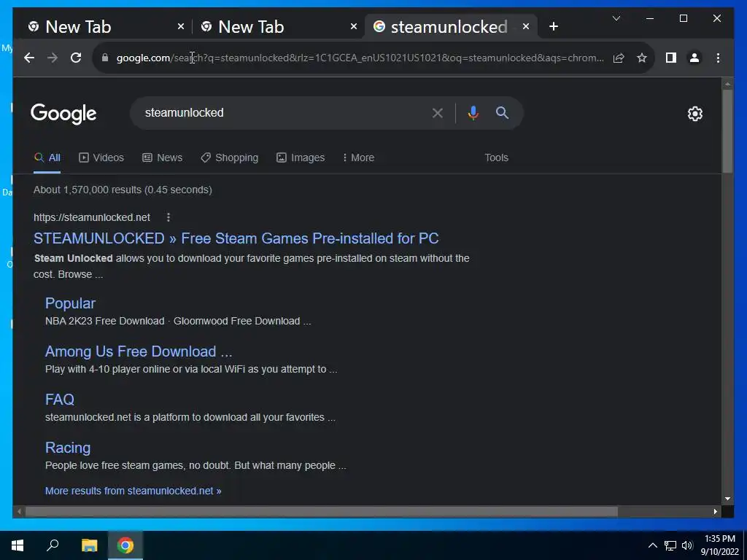The image size is (747, 560).
Task: Click More results from steamunlocked.net
Action: coord(133,491)
